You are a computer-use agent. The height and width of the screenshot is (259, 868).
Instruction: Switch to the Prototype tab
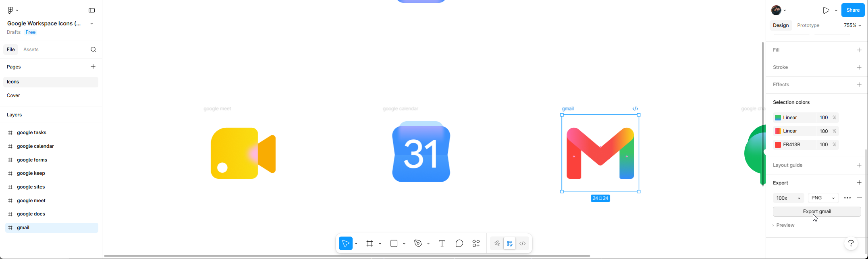click(x=808, y=25)
